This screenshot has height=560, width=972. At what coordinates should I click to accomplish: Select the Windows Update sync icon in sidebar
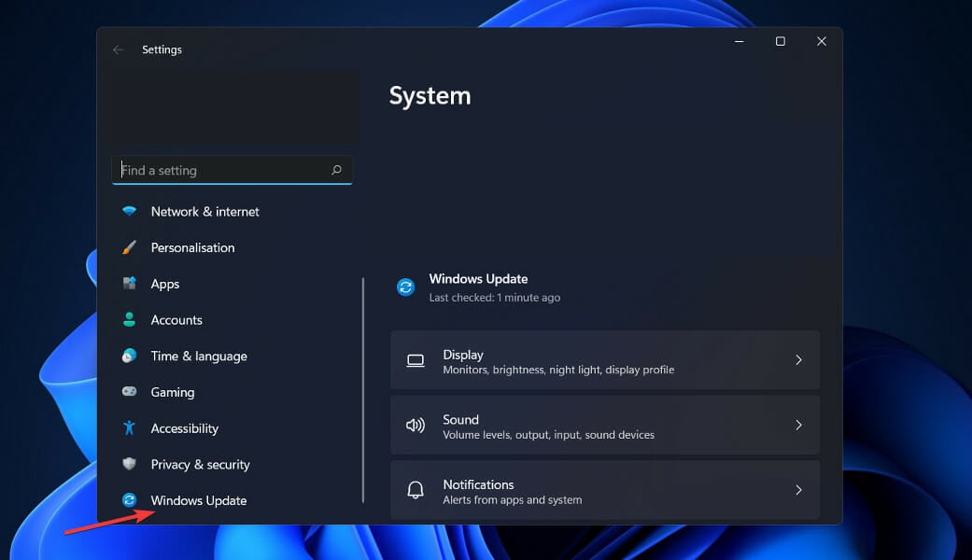pyautogui.click(x=129, y=500)
